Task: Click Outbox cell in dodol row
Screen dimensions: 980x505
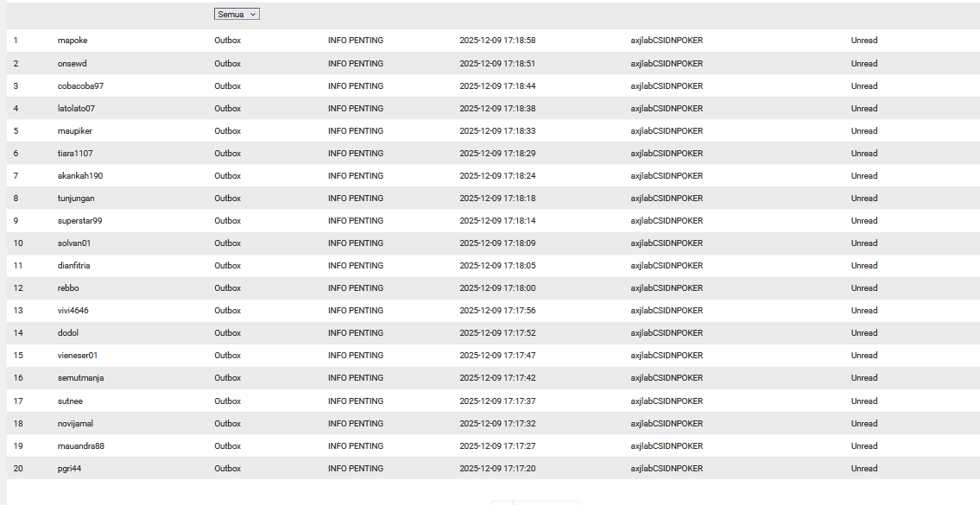Action: pos(227,334)
